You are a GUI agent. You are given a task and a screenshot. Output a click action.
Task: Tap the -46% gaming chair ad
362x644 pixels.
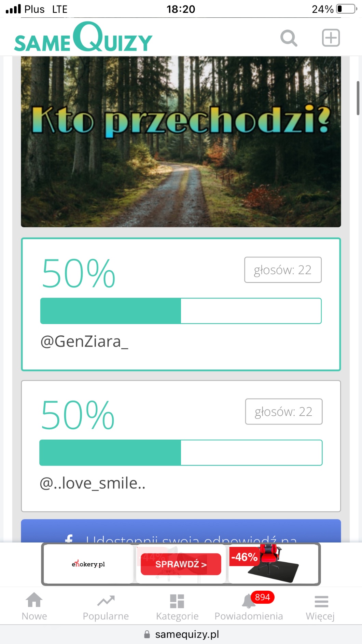pos(273,563)
